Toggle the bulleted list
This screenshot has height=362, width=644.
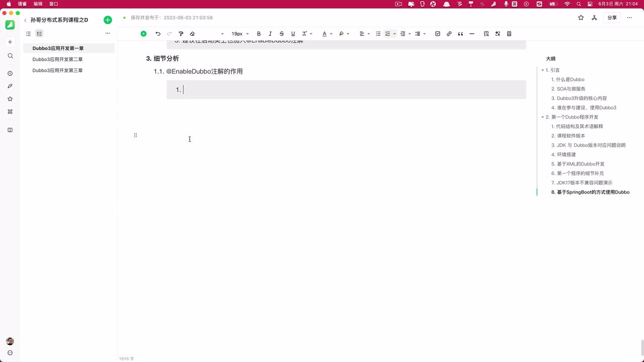(x=378, y=34)
